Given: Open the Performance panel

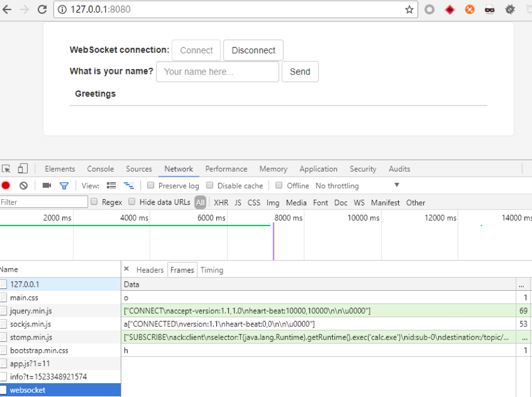Looking at the screenshot, I should click(226, 169).
